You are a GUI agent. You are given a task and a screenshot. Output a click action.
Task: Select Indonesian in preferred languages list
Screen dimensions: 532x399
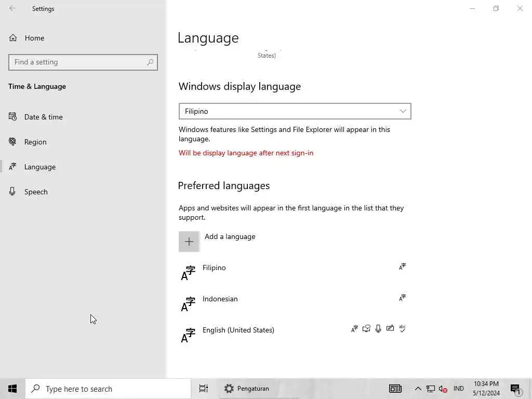click(x=294, y=303)
